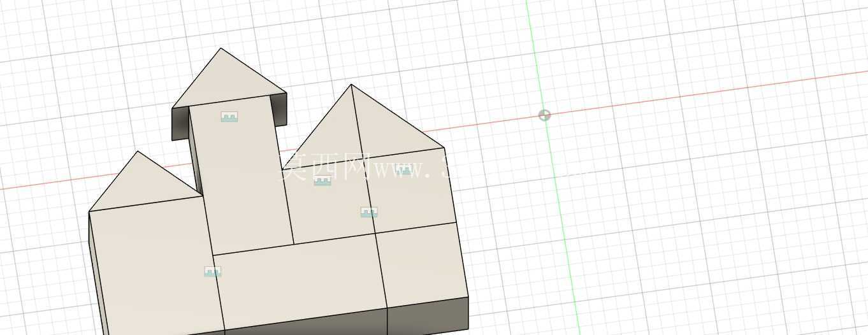The width and height of the screenshot is (868, 335).
Task: Click constraint glyph under the tallest tower's roof
Action: [229, 117]
